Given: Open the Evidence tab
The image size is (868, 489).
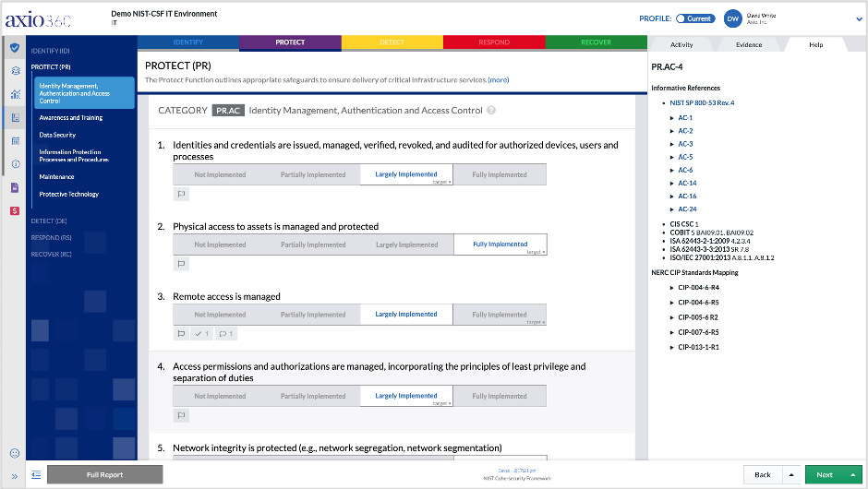Looking at the screenshot, I should [x=749, y=45].
